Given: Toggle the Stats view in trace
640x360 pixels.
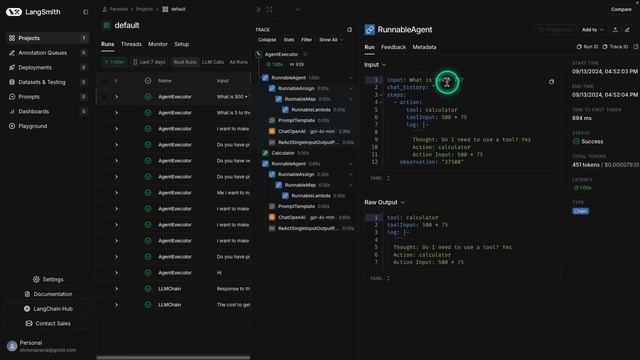Looking at the screenshot, I should tap(289, 40).
